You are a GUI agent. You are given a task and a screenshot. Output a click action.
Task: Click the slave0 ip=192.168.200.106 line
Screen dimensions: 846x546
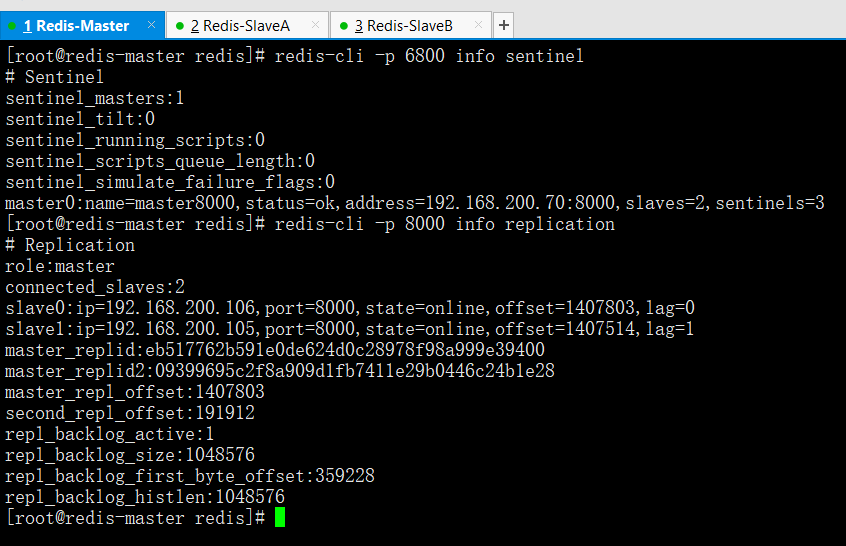coord(350,309)
